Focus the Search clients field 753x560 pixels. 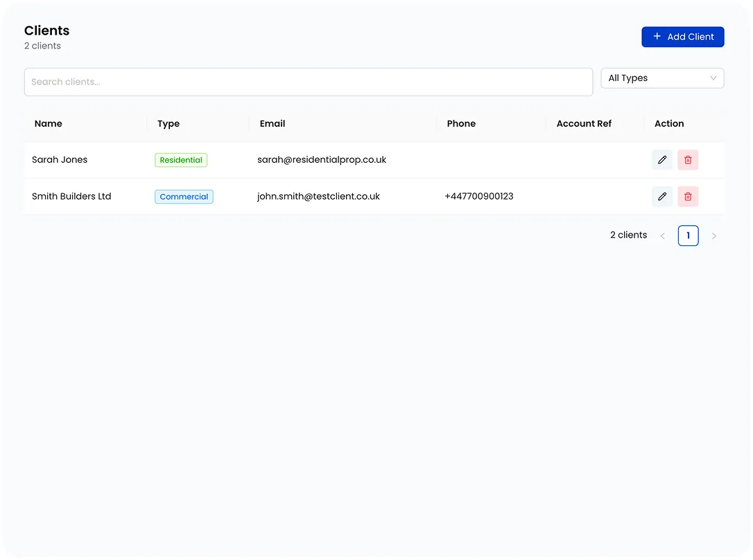tap(309, 82)
